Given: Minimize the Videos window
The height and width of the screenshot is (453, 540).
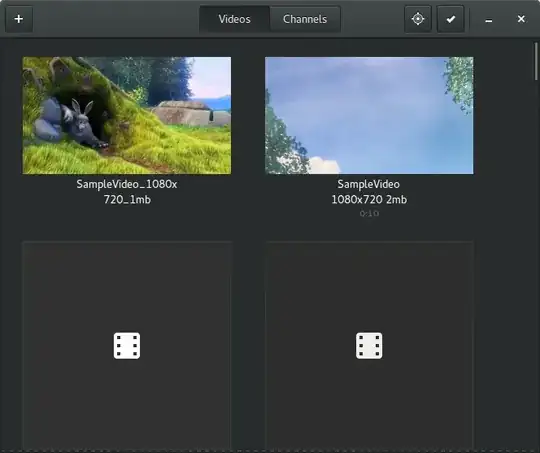Looking at the screenshot, I should coord(488,20).
